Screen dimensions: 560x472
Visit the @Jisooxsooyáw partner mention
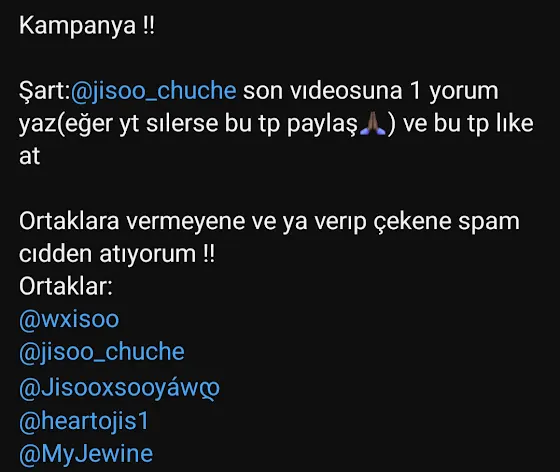click(119, 388)
